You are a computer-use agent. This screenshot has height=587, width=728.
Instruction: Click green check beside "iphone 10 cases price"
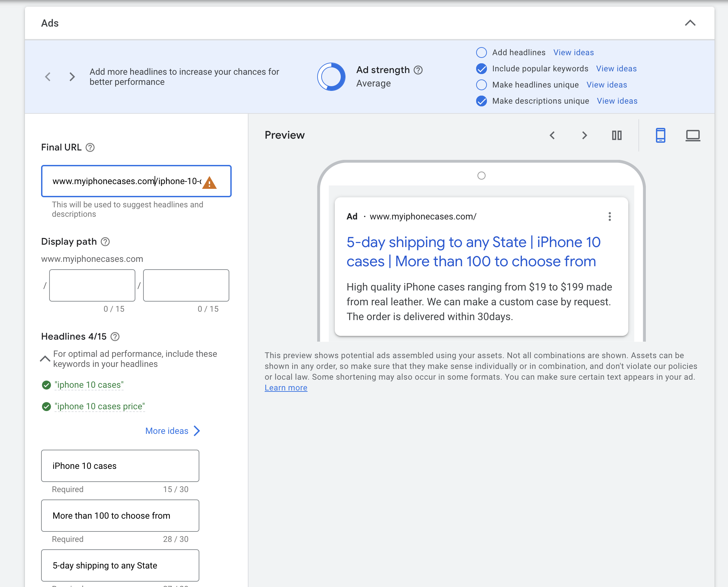click(x=46, y=406)
